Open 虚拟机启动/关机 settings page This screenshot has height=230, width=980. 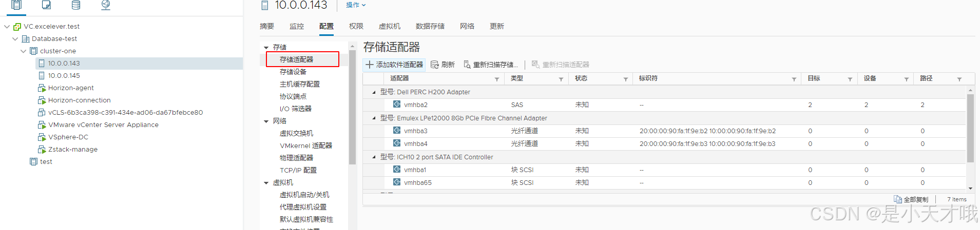tap(304, 195)
